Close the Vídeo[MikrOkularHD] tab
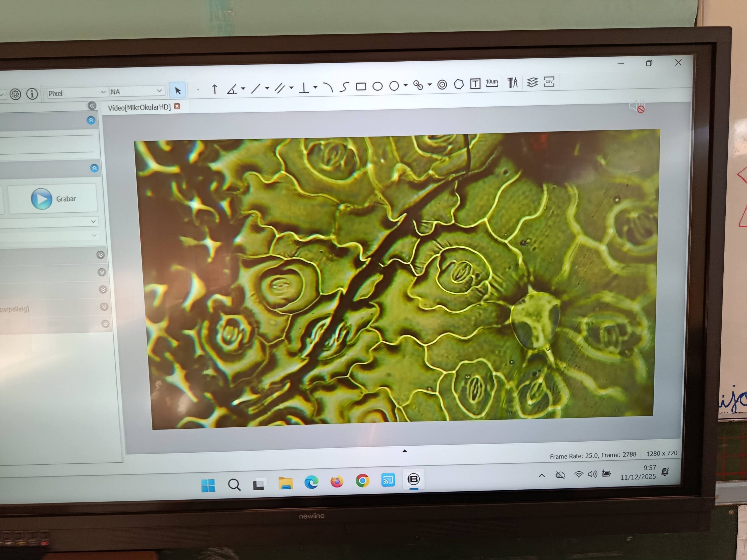Image resolution: width=747 pixels, height=560 pixels. click(x=177, y=106)
